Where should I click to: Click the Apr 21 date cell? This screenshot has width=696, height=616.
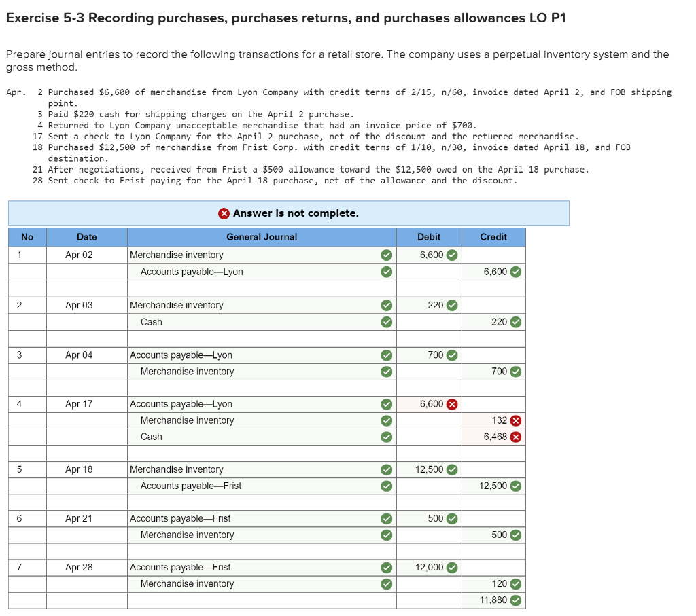click(x=87, y=519)
